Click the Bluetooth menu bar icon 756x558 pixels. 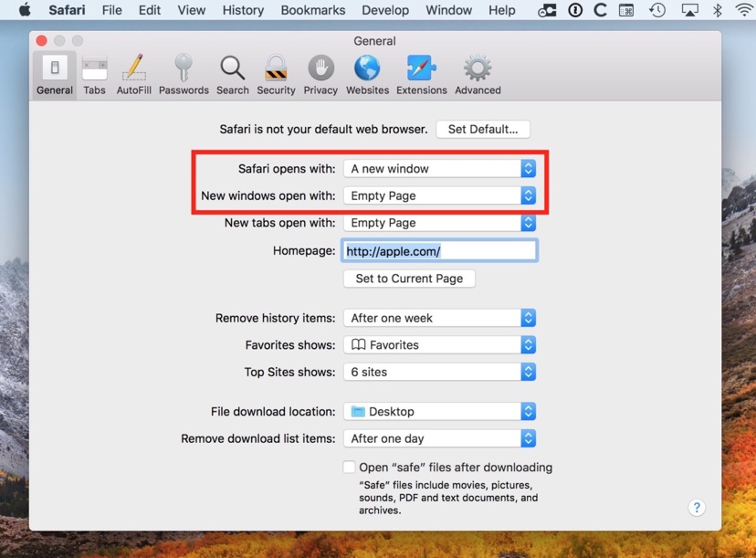[717, 10]
